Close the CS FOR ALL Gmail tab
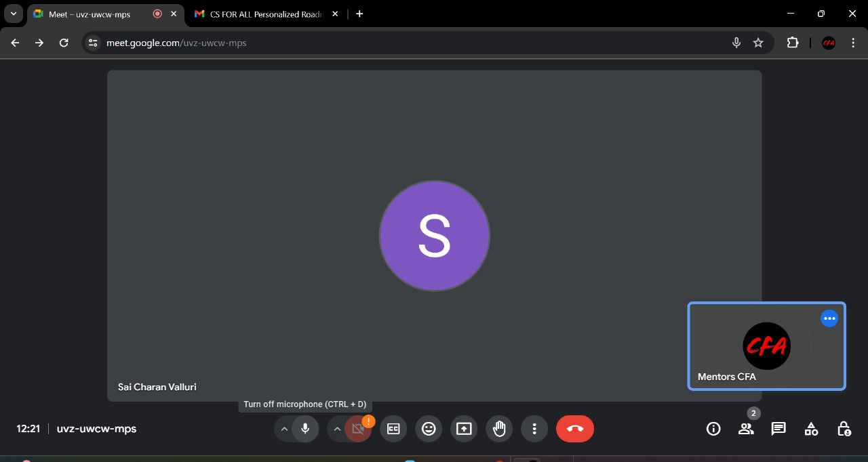868x462 pixels. (335, 14)
